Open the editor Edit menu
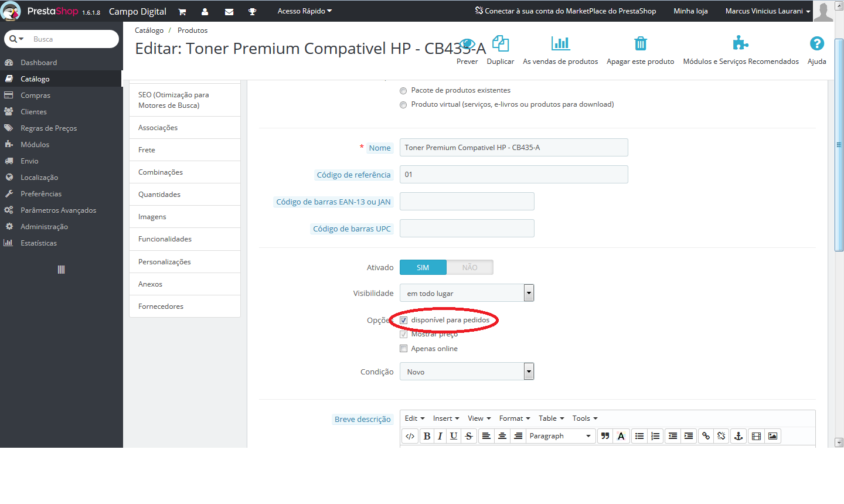 click(414, 418)
